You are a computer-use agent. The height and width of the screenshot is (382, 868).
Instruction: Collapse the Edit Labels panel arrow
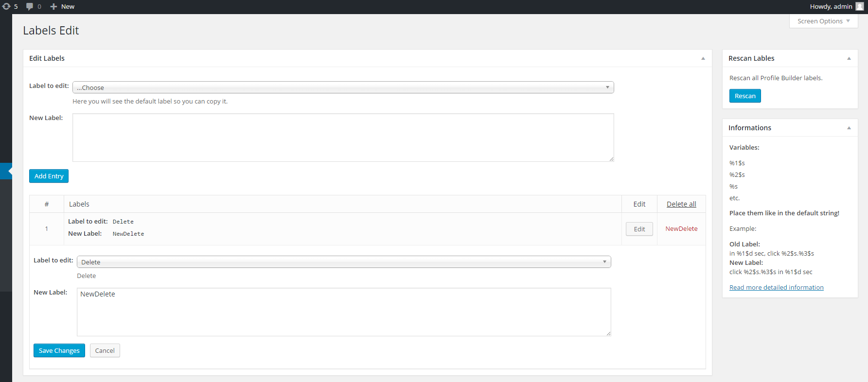pos(703,58)
